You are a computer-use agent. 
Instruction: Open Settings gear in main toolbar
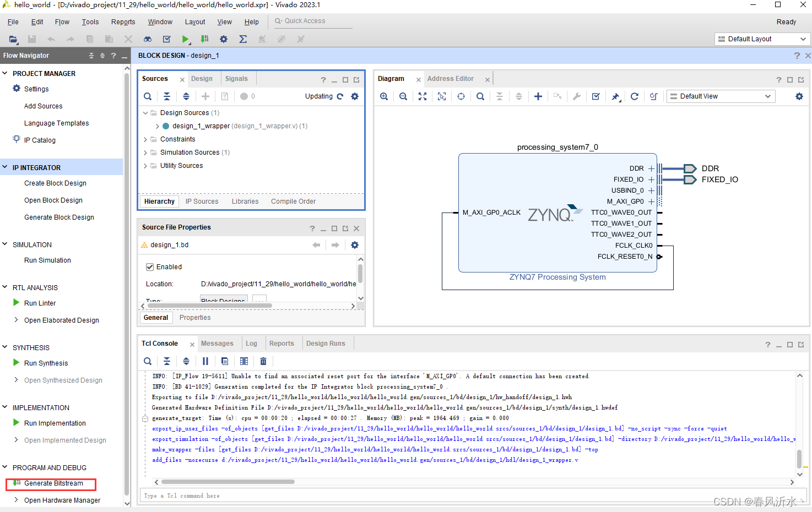pos(224,39)
